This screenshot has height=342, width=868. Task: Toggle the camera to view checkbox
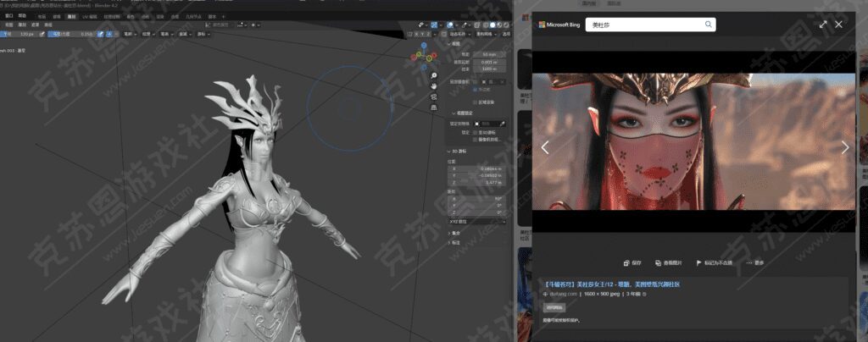[478, 139]
